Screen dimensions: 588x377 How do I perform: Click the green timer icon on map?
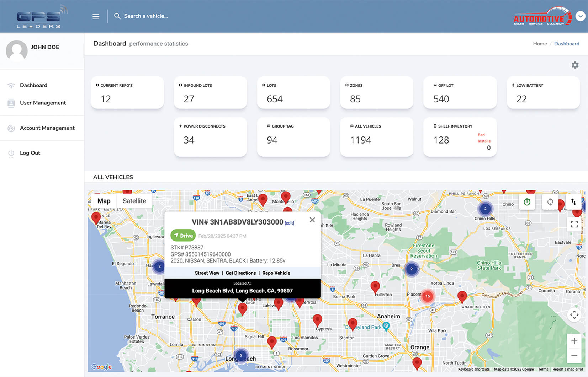[527, 202]
